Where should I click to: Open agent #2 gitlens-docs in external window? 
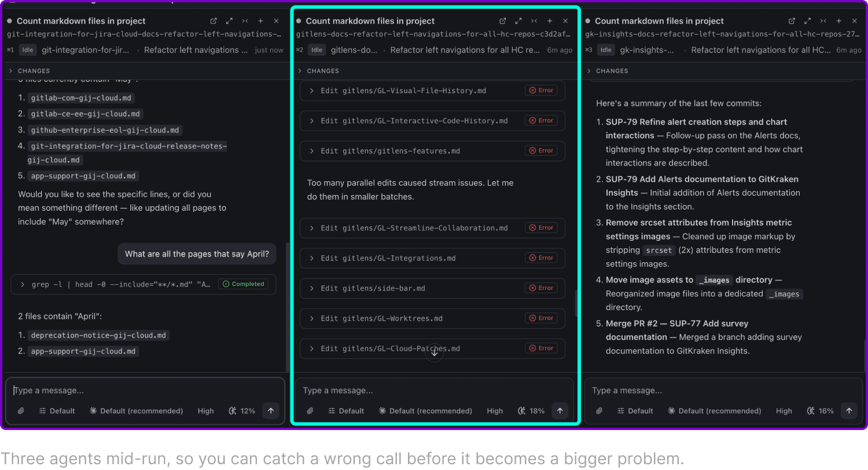click(x=503, y=21)
